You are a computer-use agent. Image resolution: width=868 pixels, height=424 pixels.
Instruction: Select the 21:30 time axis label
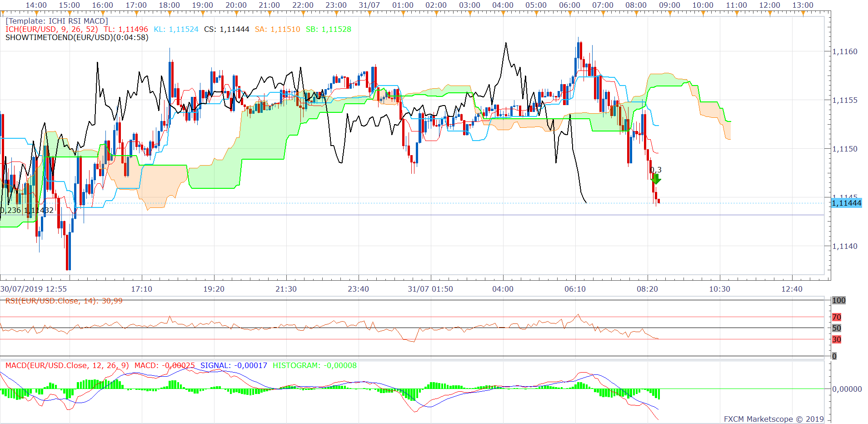tap(286, 289)
